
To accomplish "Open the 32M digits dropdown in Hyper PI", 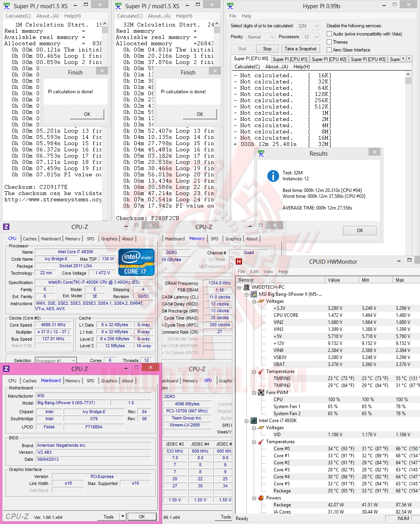I will 317,26.
